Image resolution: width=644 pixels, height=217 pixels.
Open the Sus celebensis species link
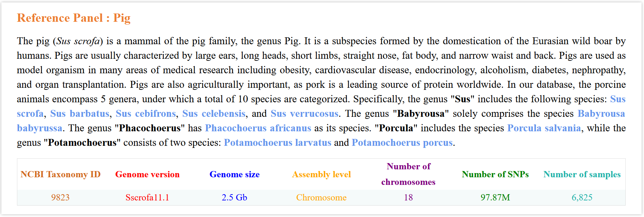214,113
